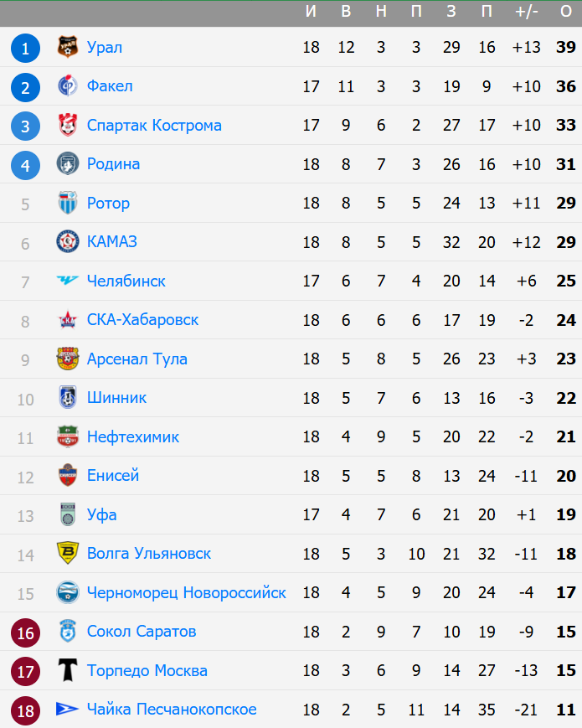Click the Арсенал Тула crest icon
The image size is (582, 728).
(67, 359)
